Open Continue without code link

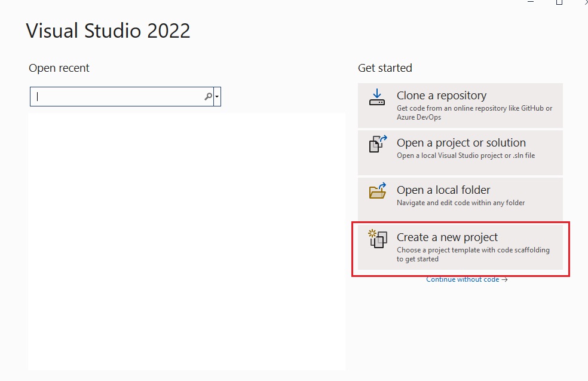[467, 279]
